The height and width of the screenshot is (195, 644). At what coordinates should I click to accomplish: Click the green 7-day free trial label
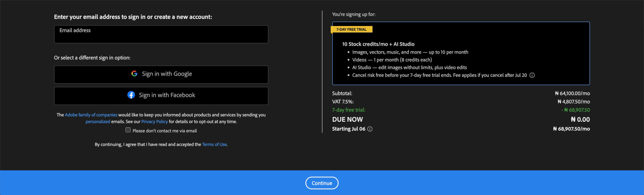(x=349, y=110)
